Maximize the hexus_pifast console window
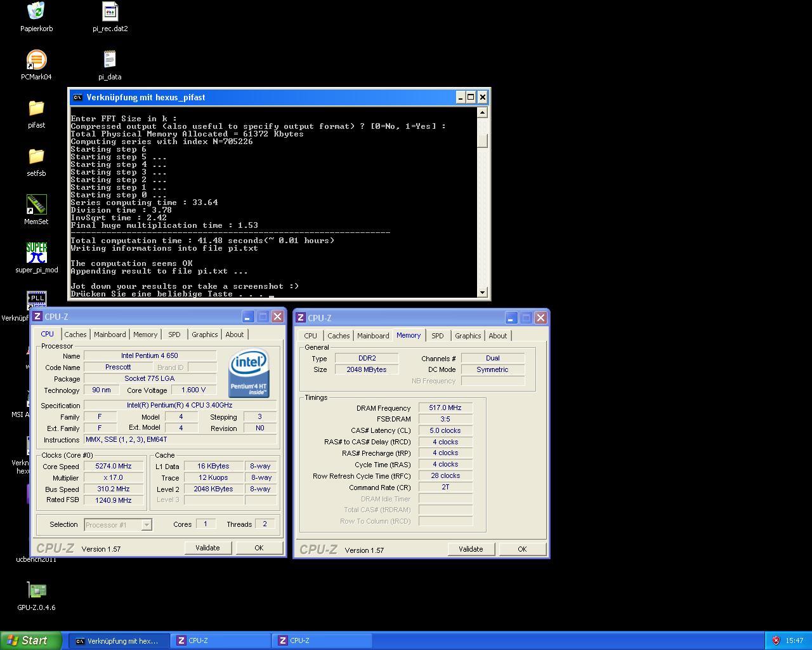The image size is (812, 650). [471, 97]
